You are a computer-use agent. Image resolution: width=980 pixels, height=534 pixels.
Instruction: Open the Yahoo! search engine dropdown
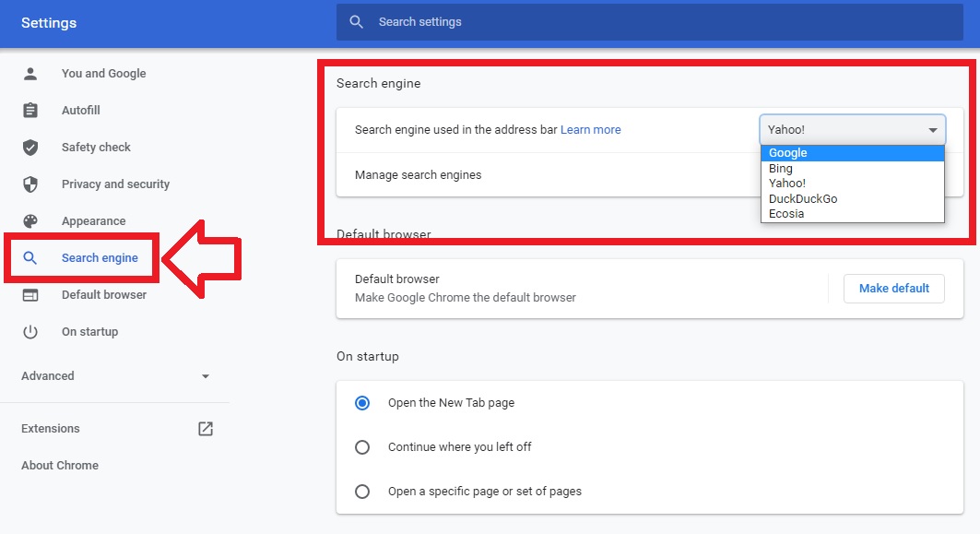click(x=853, y=129)
